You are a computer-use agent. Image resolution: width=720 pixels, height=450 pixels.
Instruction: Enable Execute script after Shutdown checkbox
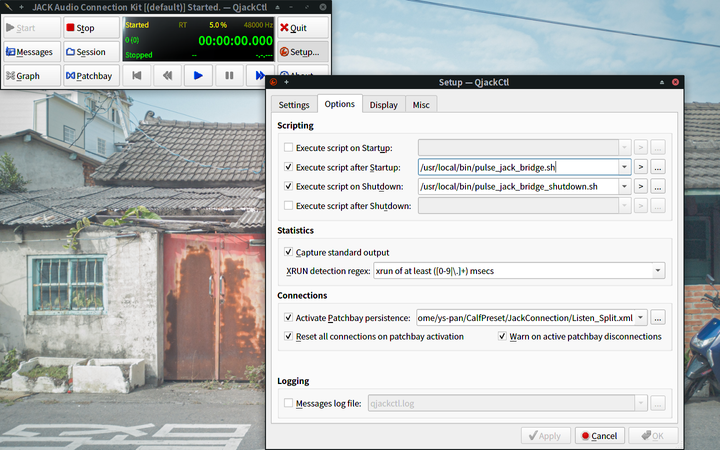tap(288, 205)
